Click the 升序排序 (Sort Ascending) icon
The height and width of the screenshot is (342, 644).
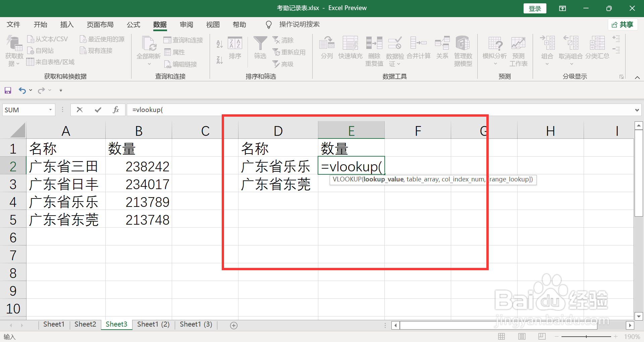click(219, 44)
